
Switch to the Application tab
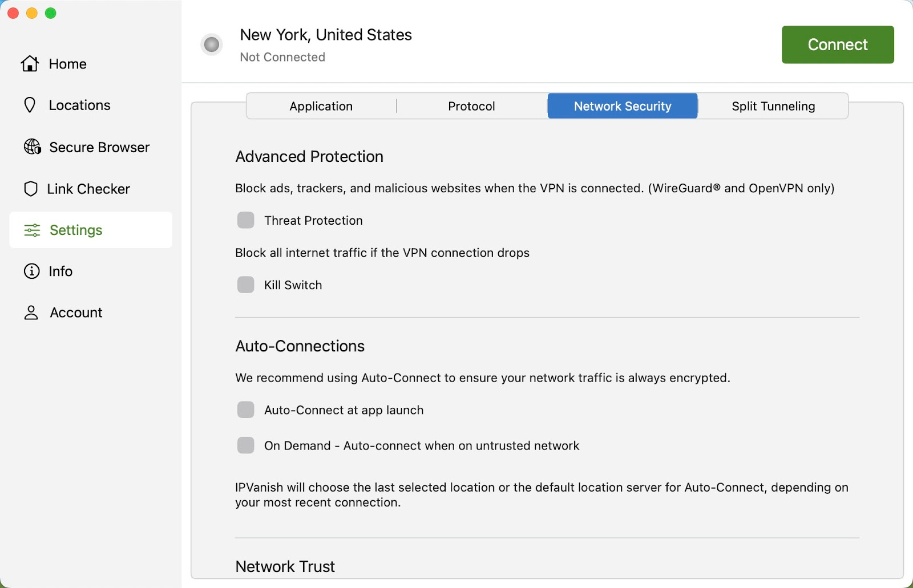[321, 106]
